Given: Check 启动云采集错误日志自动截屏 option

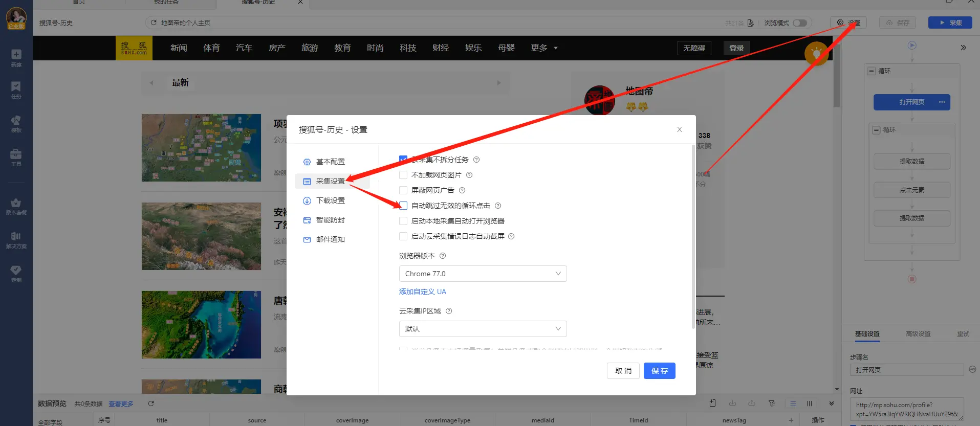Looking at the screenshot, I should [403, 236].
